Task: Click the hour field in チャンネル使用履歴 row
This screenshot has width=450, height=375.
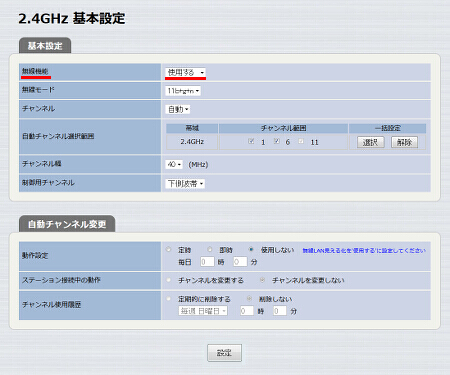Action: point(247,311)
